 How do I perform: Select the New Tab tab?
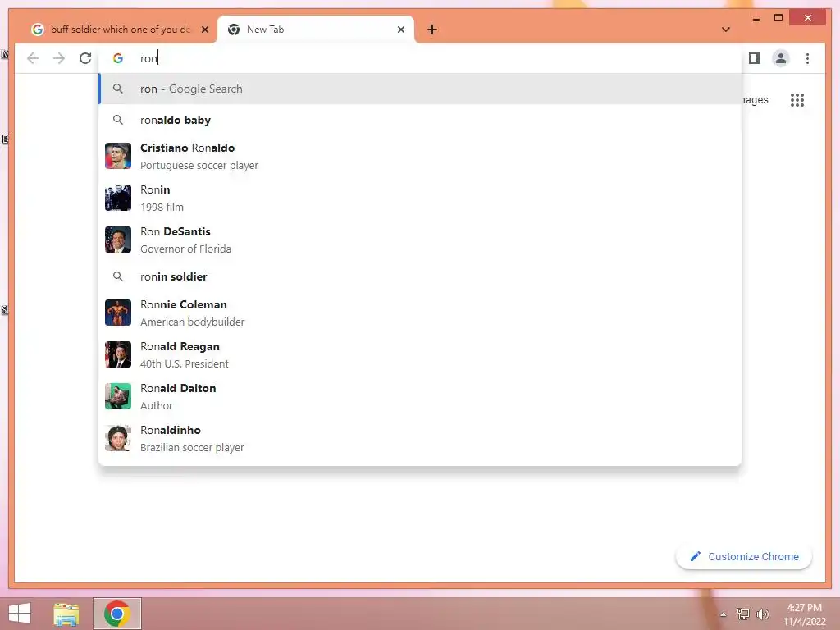(316, 30)
